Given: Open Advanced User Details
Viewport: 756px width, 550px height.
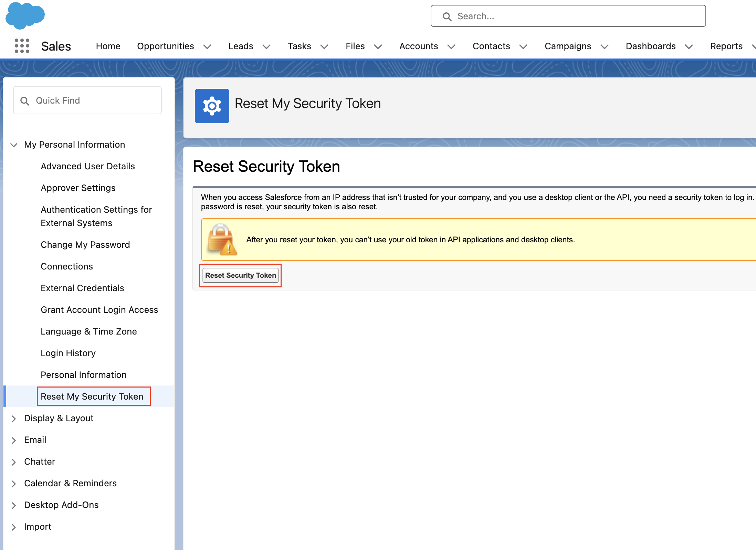Looking at the screenshot, I should [x=88, y=166].
